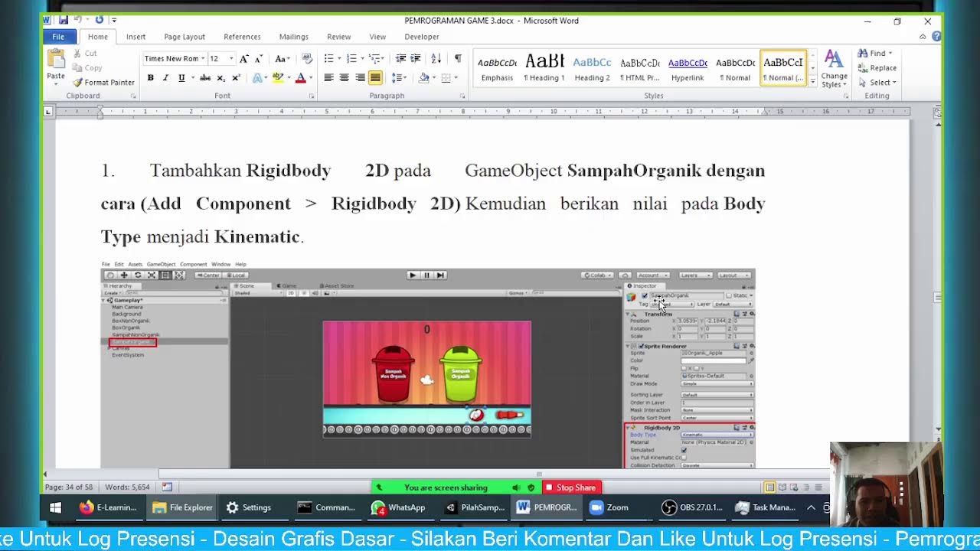
Task: Open the numbering list dropdown arrow
Action: point(362,59)
